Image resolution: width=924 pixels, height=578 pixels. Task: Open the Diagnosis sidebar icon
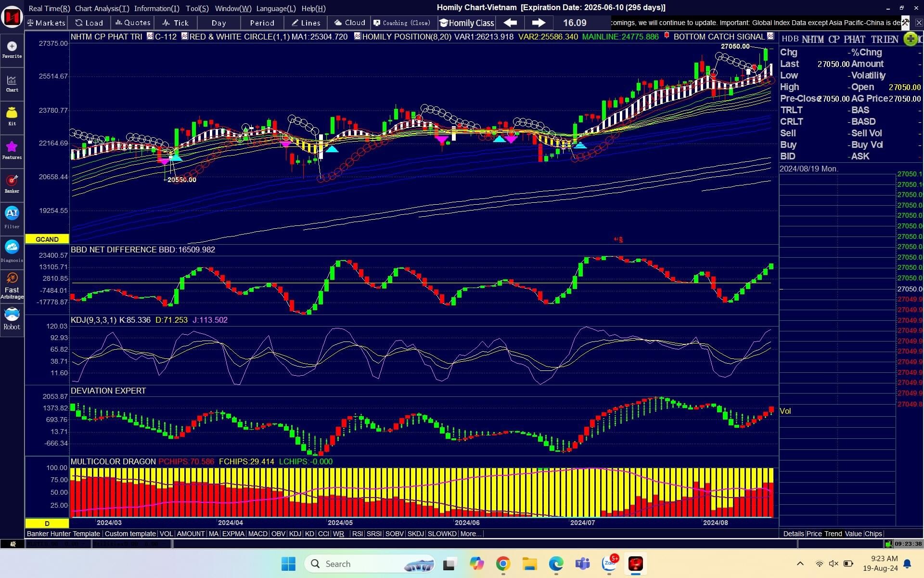click(12, 251)
